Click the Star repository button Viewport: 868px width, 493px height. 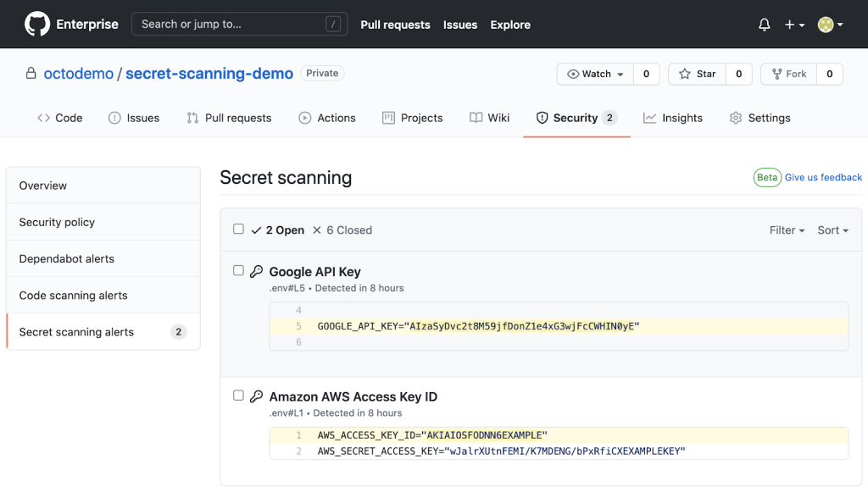pyautogui.click(x=697, y=74)
